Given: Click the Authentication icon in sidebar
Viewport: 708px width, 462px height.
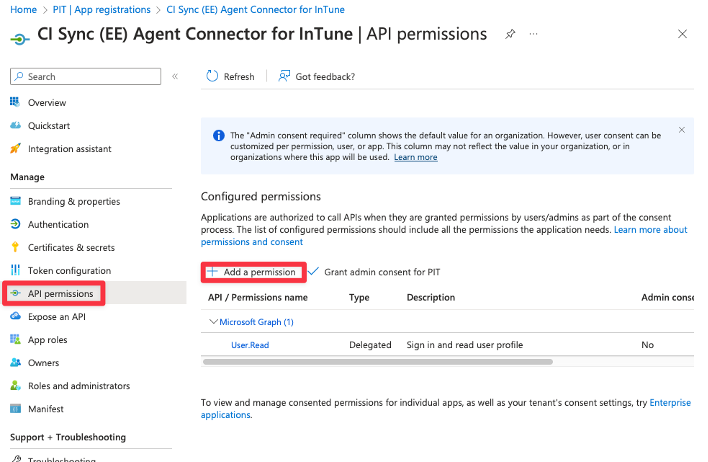Looking at the screenshot, I should 15,224.
